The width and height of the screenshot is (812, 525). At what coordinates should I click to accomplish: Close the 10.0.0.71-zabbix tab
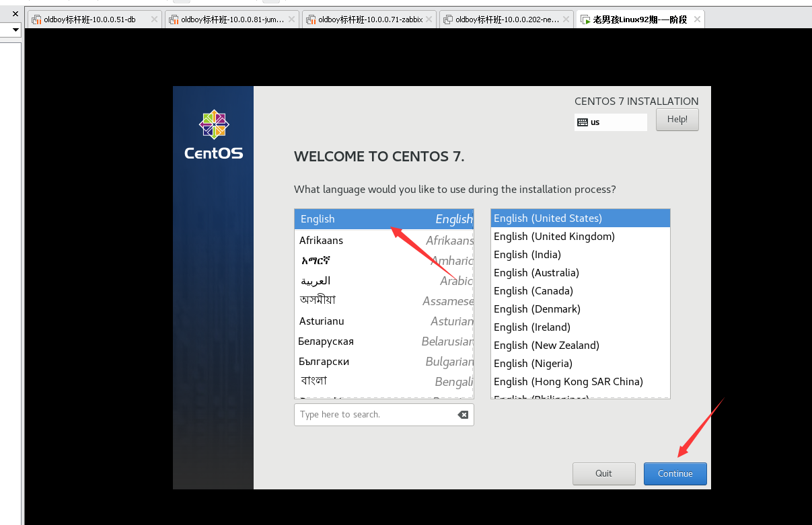(429, 19)
